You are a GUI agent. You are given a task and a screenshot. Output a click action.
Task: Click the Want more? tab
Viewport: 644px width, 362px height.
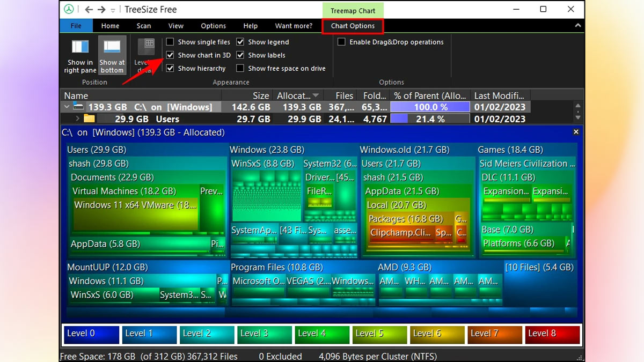click(294, 26)
